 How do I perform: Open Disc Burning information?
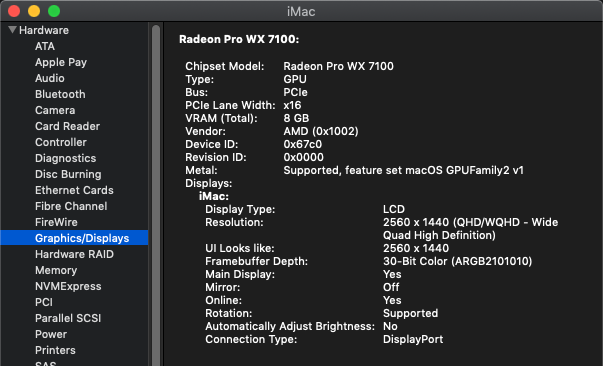pyautogui.click(x=68, y=174)
